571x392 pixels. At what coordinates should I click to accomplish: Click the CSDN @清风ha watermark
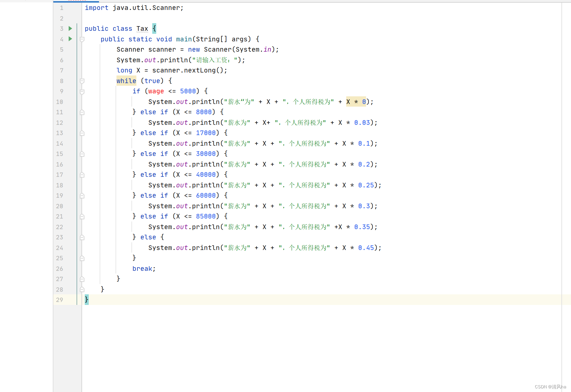(x=550, y=386)
